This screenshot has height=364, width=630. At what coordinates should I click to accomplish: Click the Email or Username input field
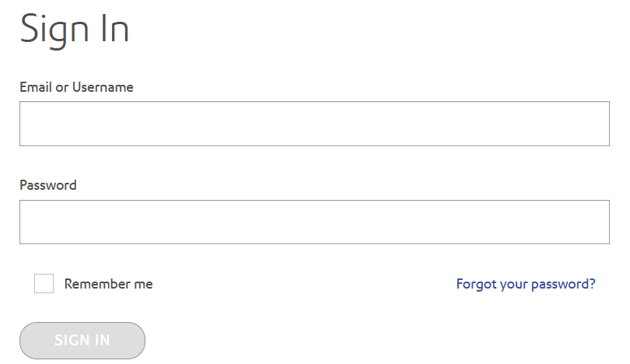click(314, 124)
